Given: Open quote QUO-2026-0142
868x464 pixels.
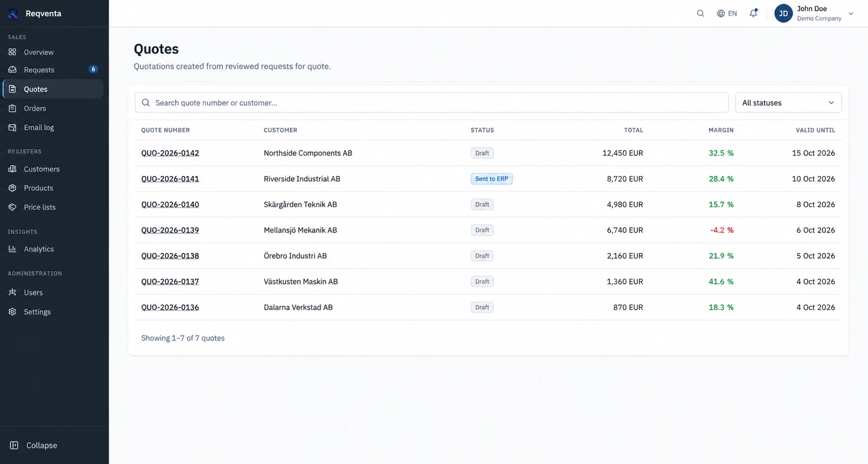Looking at the screenshot, I should [x=170, y=153].
